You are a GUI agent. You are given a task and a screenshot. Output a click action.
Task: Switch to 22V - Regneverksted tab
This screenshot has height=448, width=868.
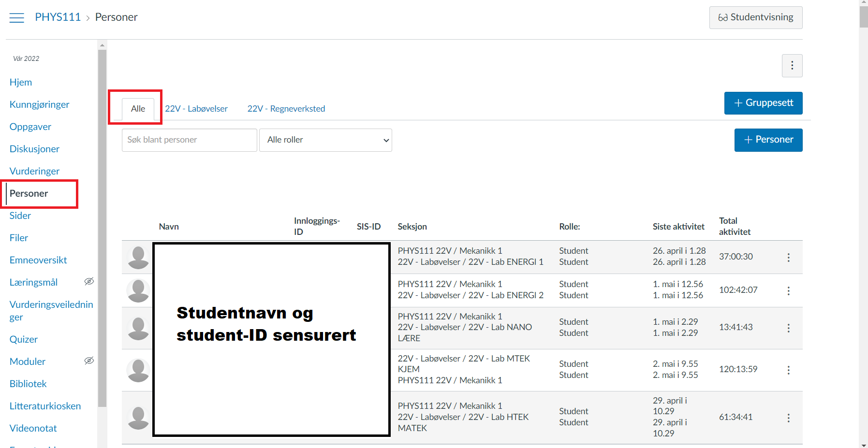pyautogui.click(x=286, y=109)
